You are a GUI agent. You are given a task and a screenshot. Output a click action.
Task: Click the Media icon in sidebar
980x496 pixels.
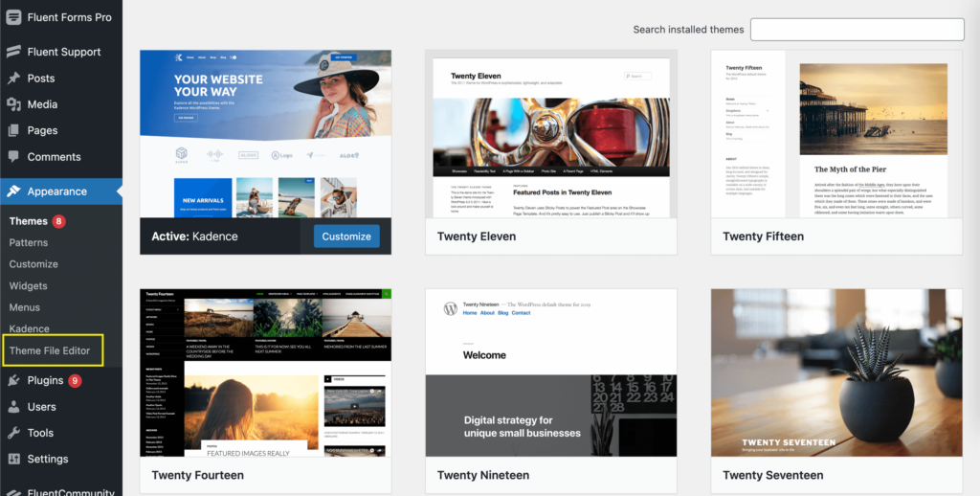coord(13,104)
